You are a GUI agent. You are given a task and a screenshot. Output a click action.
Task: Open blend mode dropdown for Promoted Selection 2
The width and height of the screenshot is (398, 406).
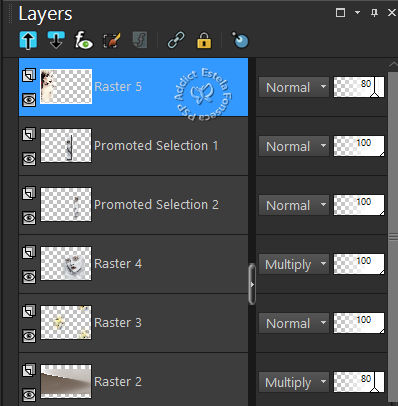point(294,205)
